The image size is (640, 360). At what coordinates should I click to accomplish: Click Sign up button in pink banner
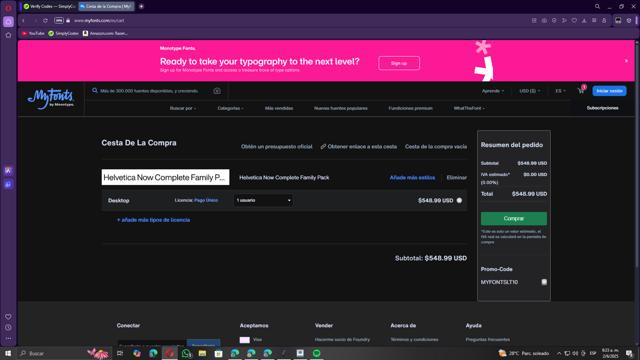(x=399, y=63)
